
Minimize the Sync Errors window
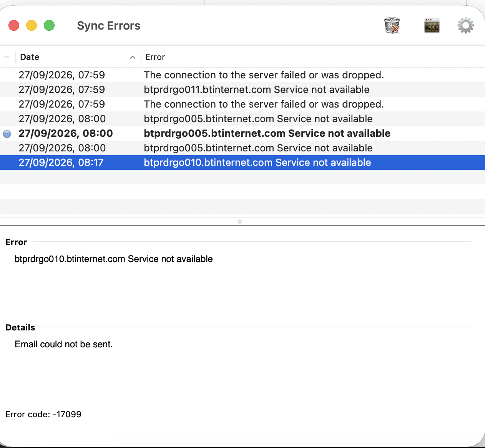click(32, 26)
